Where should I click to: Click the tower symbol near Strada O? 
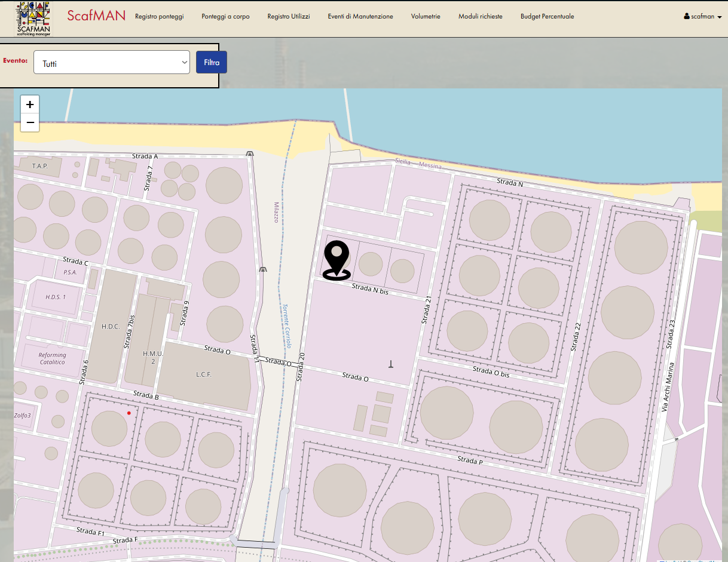tap(391, 364)
